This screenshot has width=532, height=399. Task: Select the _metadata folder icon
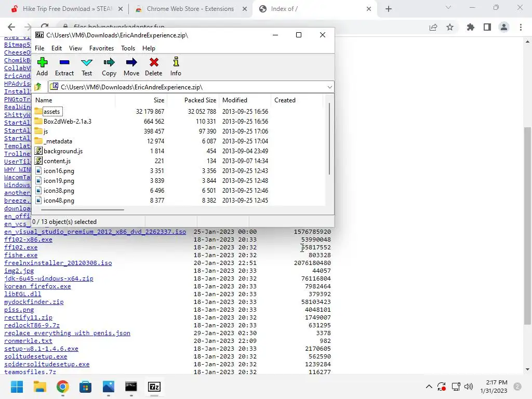pos(38,140)
